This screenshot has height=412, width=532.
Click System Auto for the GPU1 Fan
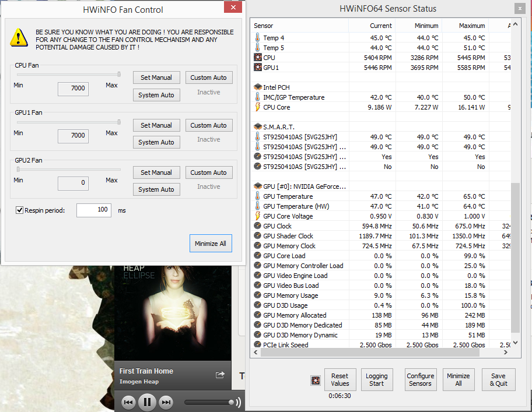156,142
